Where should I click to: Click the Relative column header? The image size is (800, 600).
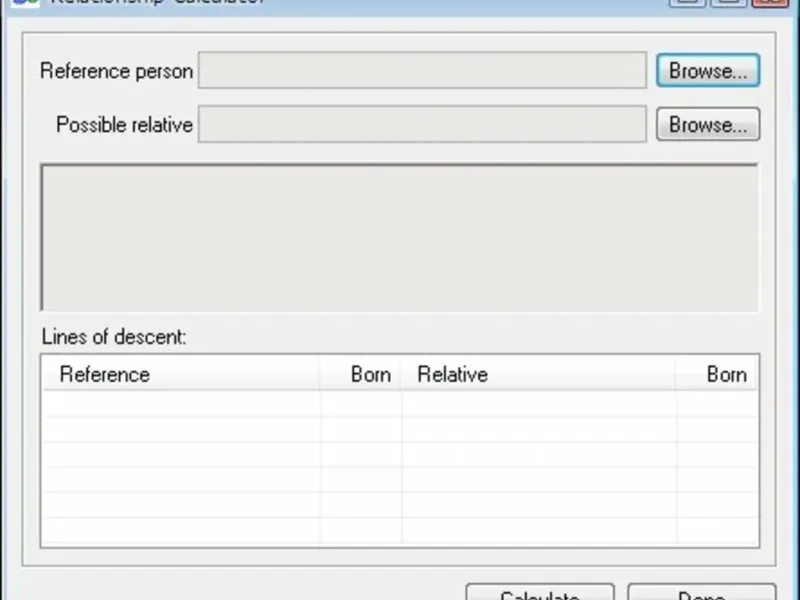[x=538, y=374]
